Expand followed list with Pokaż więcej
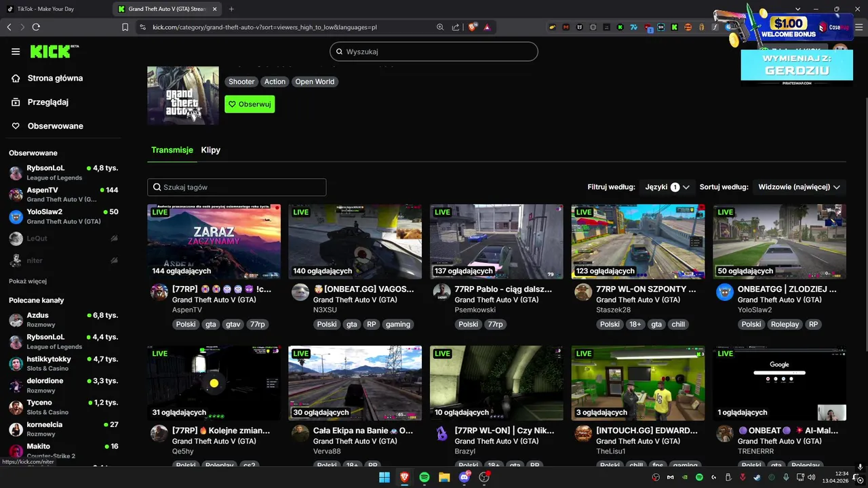Viewport: 868px width, 488px height. (28, 281)
